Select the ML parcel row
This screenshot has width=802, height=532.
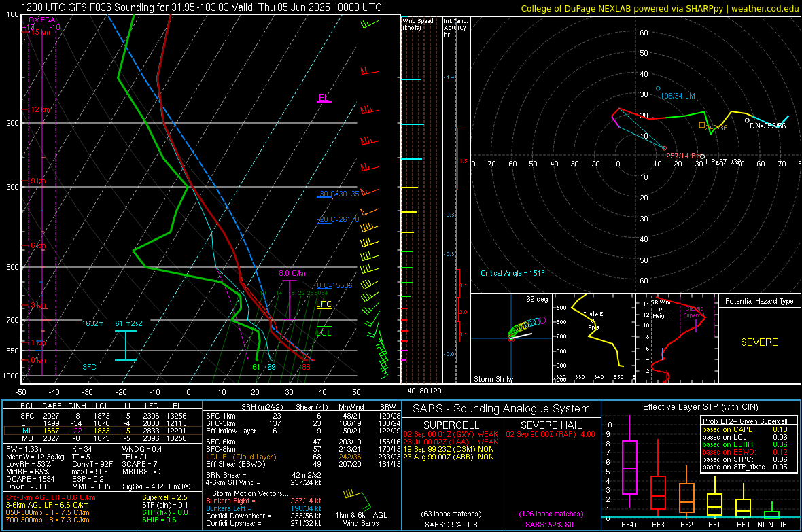point(103,431)
